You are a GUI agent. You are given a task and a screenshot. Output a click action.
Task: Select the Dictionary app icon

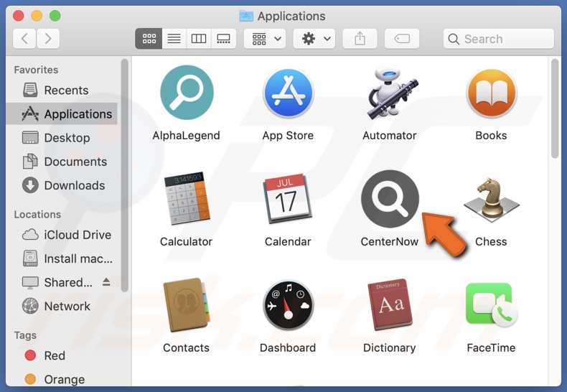[x=390, y=304]
